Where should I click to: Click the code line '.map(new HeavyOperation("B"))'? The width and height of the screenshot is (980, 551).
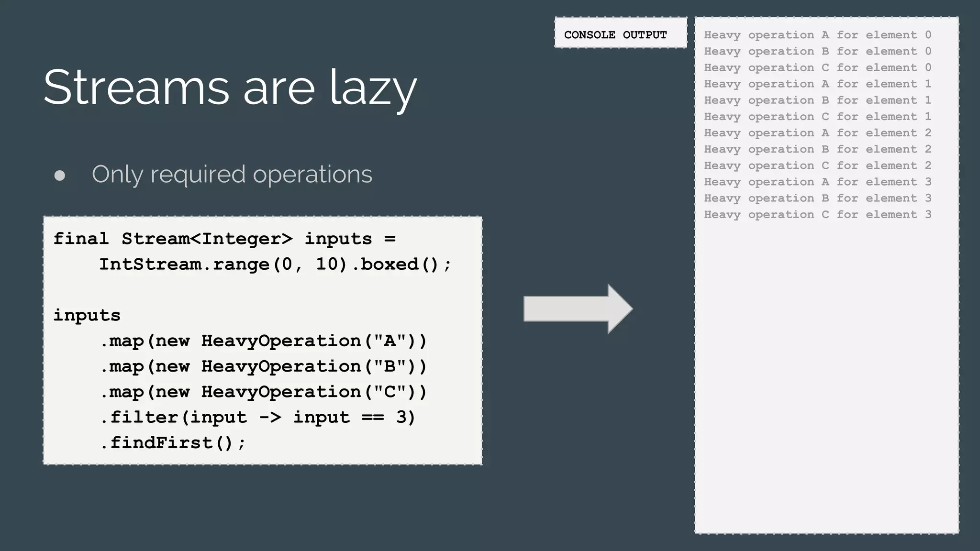[263, 366]
